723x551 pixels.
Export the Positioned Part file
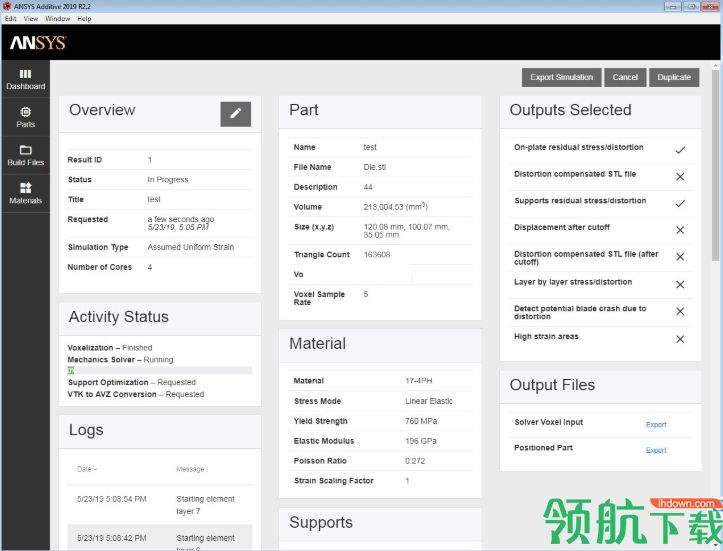[656, 450]
